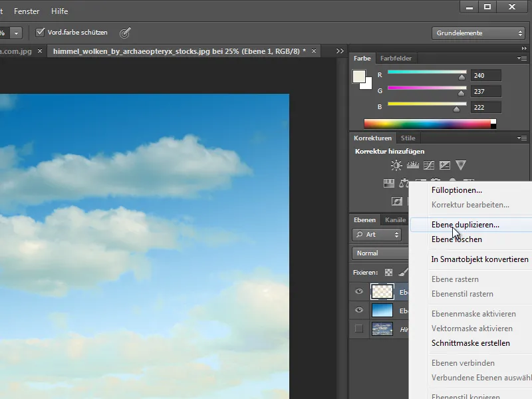This screenshot has height=399, width=532.
Task: Toggle the Vord.farbe schützen checkbox
Action: click(40, 32)
